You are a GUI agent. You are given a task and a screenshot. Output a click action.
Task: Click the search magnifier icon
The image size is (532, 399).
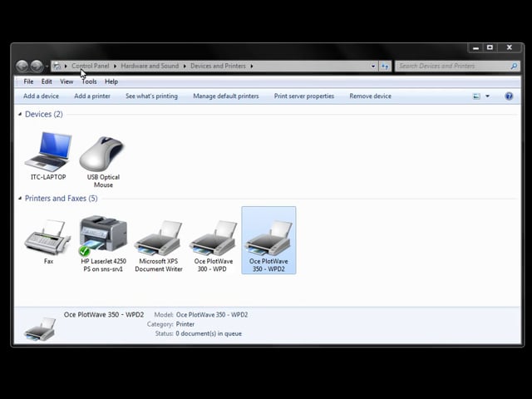[x=514, y=66]
